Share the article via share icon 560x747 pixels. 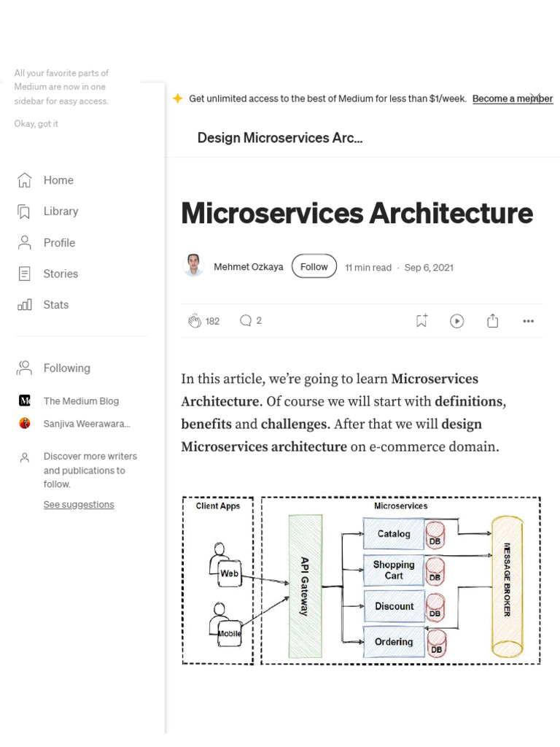(493, 321)
